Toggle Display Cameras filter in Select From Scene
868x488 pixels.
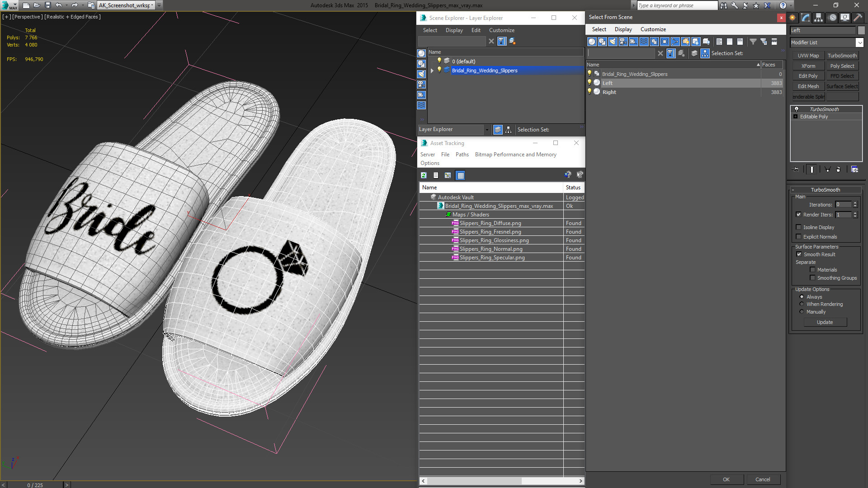623,42
